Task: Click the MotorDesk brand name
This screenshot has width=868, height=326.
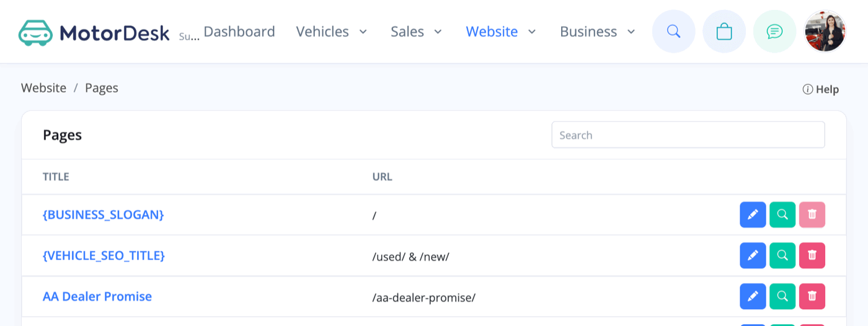Action: click(x=115, y=33)
